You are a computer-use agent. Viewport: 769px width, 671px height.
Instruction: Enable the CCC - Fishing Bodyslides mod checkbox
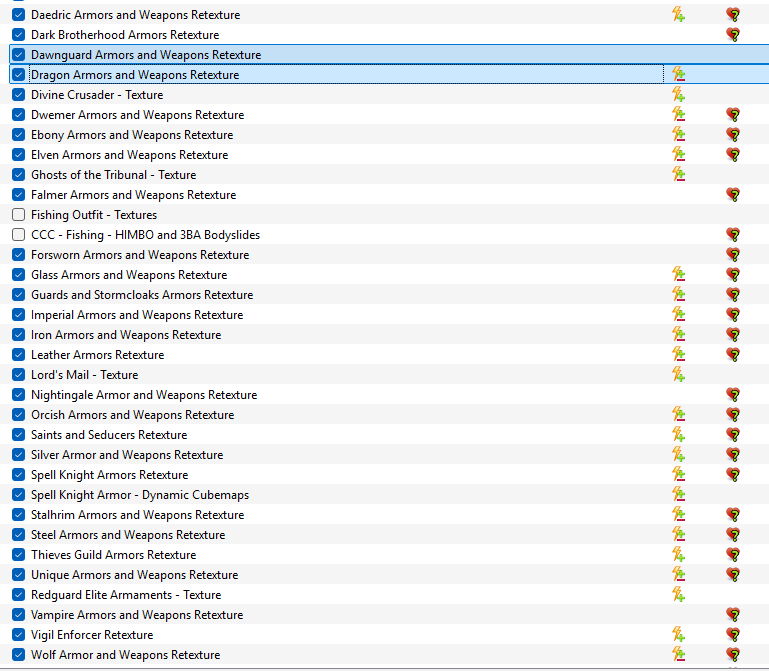[19, 235]
